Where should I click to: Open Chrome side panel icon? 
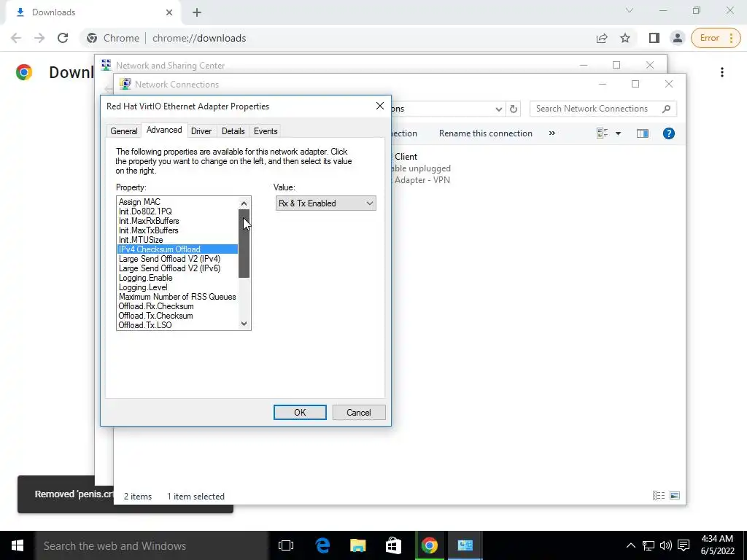point(654,38)
